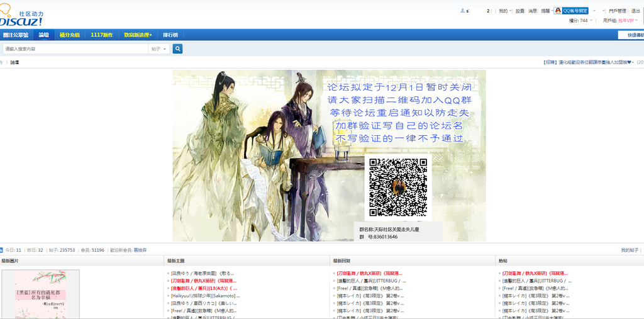644x319 pixels.
Task: Open [刀劍亂舞 / 鶴丸X審研] under 最新回复
Action: coord(370,273)
